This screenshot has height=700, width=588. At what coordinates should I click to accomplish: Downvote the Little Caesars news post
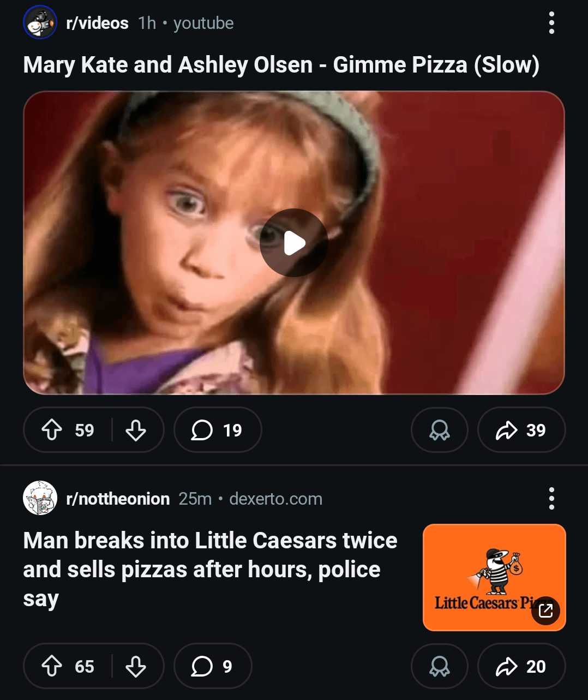click(136, 666)
